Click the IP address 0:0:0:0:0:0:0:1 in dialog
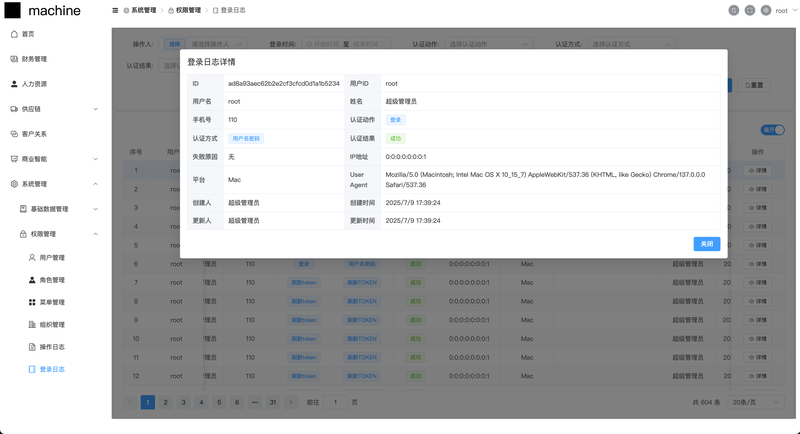 click(x=406, y=157)
